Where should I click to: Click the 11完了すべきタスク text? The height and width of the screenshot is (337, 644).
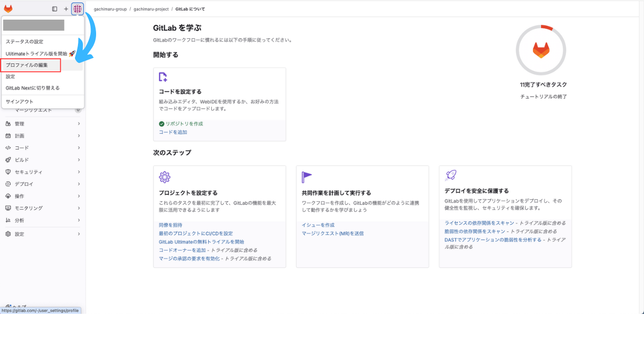[543, 85]
